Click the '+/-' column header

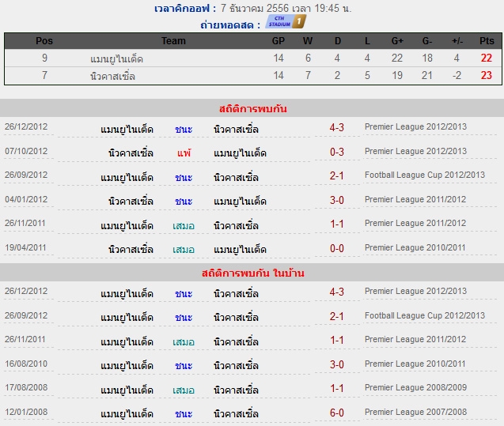click(x=457, y=41)
